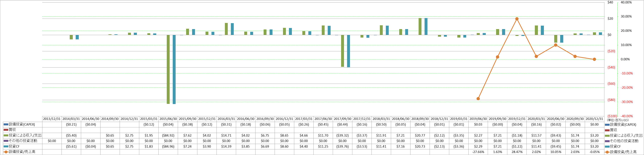
Task: Click the 2013/12/31 date column header
Action: point(52,119)
